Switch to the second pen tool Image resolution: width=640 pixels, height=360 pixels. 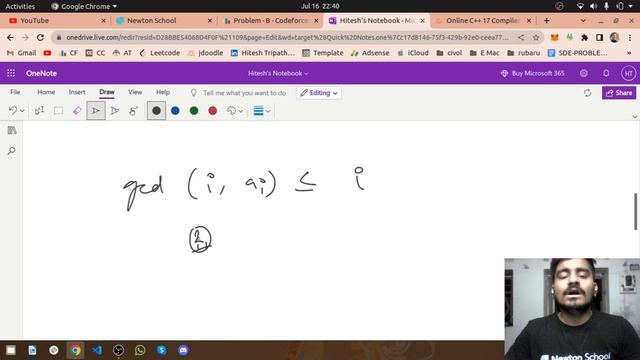pyautogui.click(x=115, y=111)
